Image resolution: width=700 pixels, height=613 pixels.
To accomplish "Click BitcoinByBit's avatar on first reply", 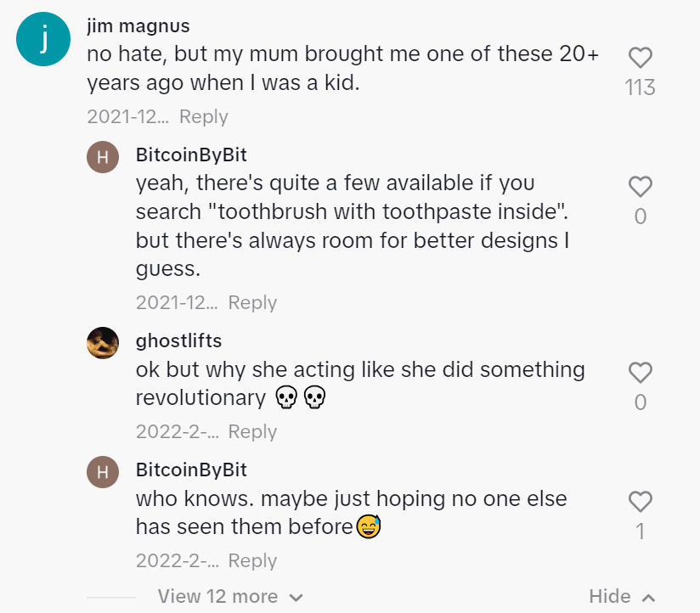I will pos(103,156).
